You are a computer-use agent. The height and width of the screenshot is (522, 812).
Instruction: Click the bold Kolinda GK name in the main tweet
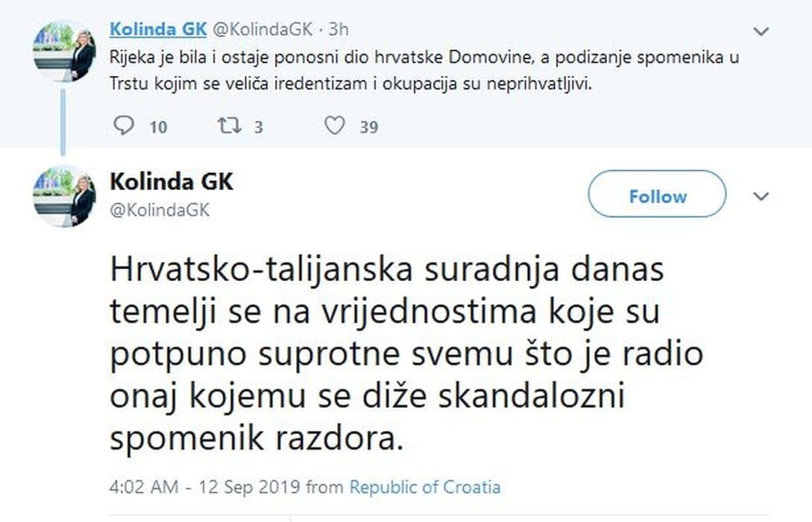pyautogui.click(x=171, y=181)
